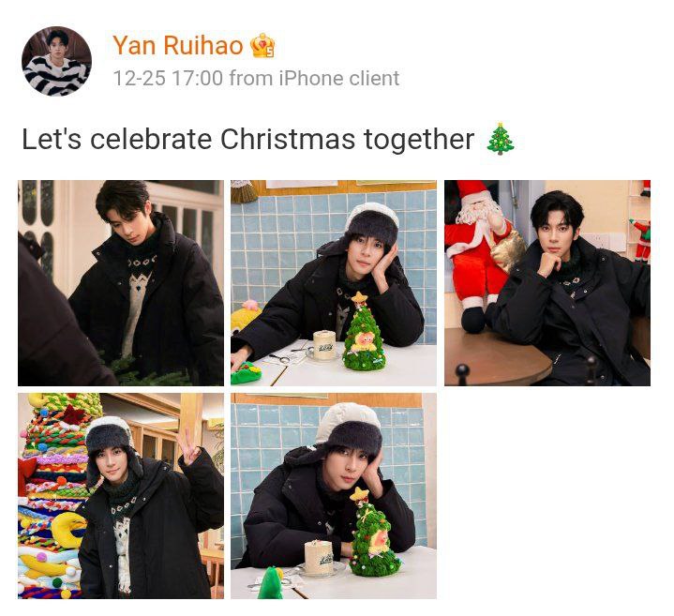
Task: Open photo with blue tiles and fur hat, top row
Action: pos(334,283)
